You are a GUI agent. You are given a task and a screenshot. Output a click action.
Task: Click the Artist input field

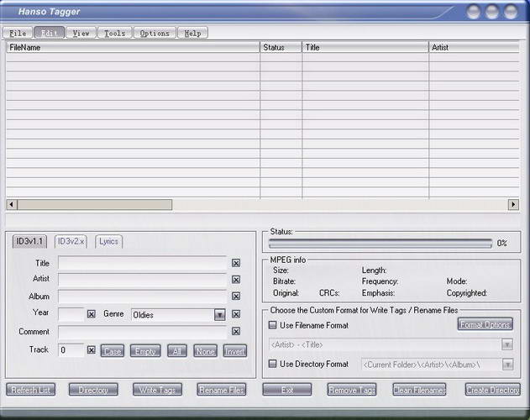(x=142, y=280)
